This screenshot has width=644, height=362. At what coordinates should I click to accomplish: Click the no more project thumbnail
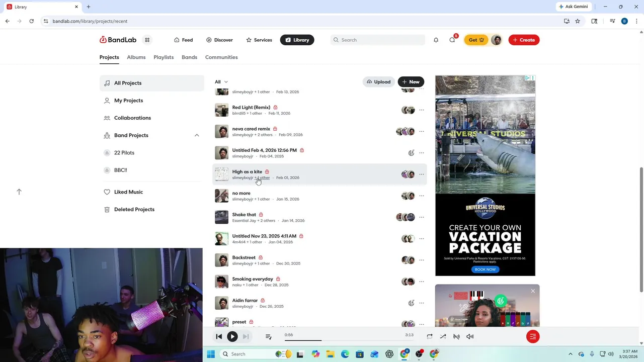tap(221, 196)
